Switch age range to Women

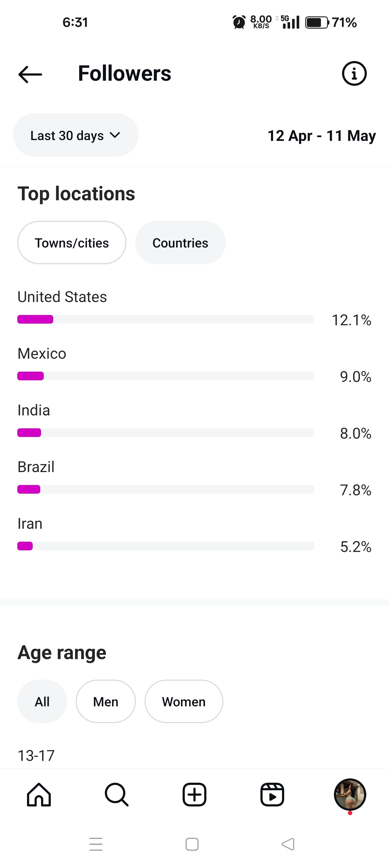click(x=184, y=701)
